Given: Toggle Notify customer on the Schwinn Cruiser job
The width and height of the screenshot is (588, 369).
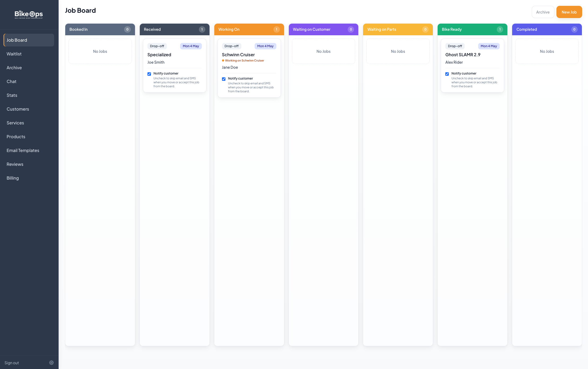Looking at the screenshot, I should point(224,79).
